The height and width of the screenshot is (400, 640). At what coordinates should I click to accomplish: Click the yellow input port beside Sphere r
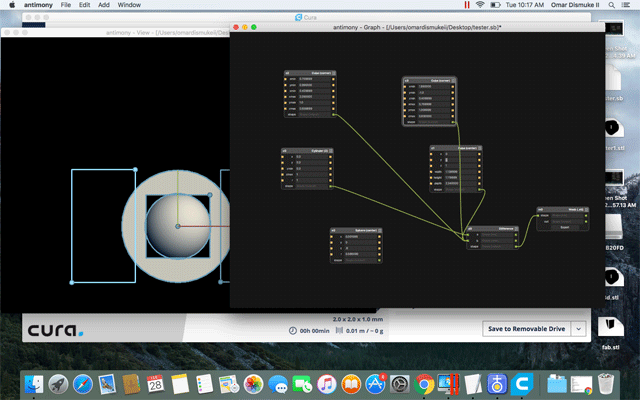(331, 254)
